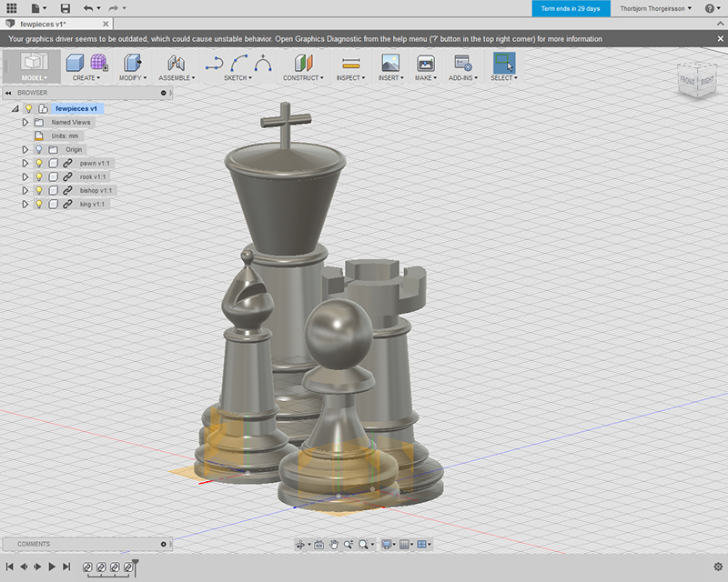Viewport: 728px width, 582px height.
Task: Expand the Named Views folder
Action: point(25,122)
